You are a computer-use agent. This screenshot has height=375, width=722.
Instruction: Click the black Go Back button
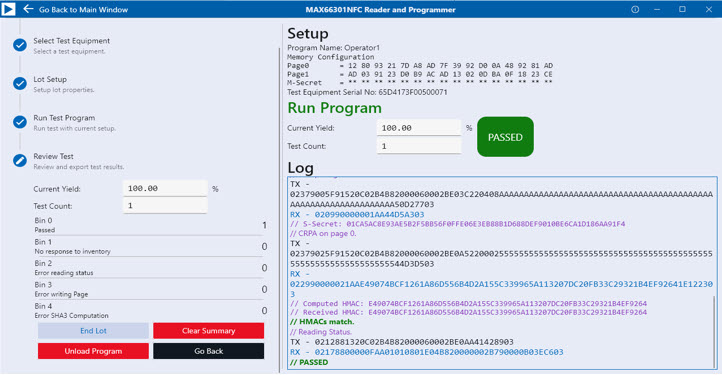click(209, 351)
